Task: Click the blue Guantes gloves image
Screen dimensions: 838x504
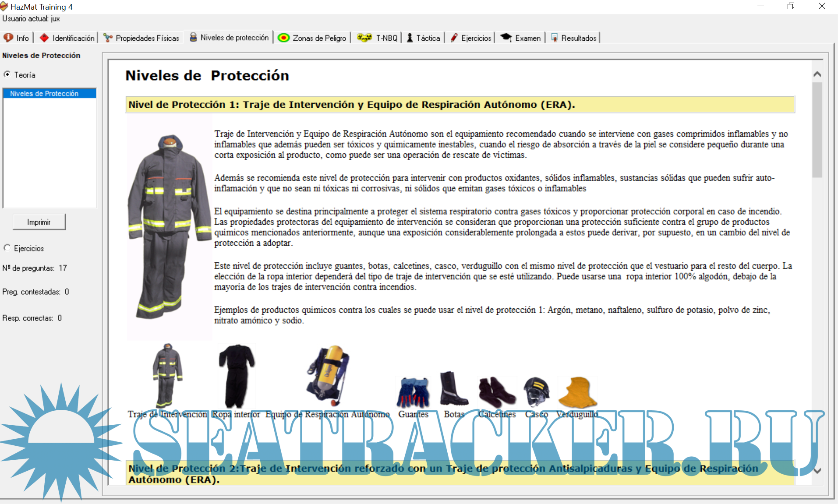Action: [413, 392]
